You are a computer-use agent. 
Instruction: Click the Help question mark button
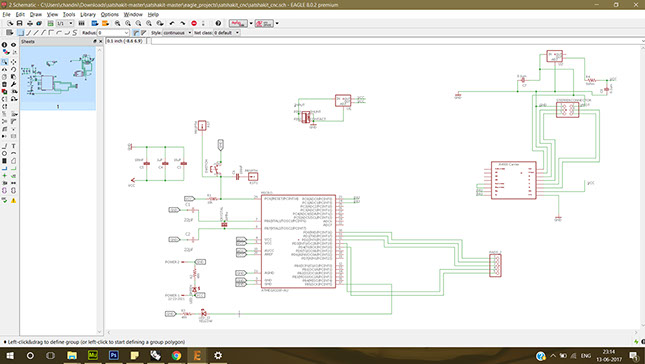[x=218, y=23]
